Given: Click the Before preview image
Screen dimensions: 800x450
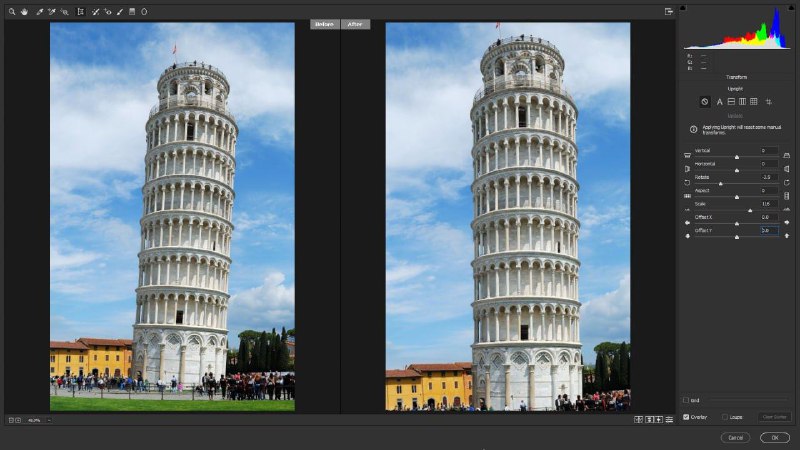Looking at the screenshot, I should tap(172, 216).
